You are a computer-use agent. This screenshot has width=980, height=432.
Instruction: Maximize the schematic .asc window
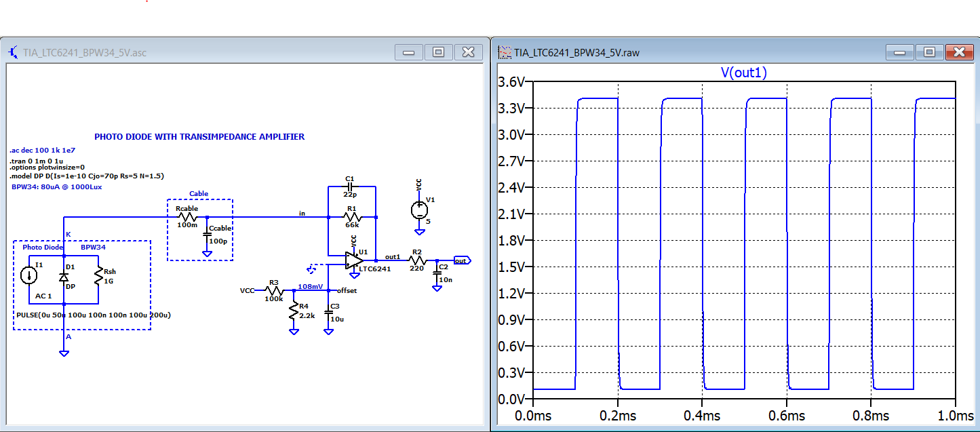point(439,52)
